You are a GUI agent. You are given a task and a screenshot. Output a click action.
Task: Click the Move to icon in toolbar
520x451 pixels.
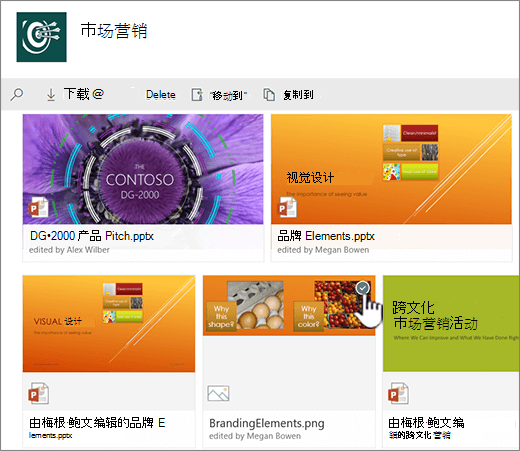(197, 95)
